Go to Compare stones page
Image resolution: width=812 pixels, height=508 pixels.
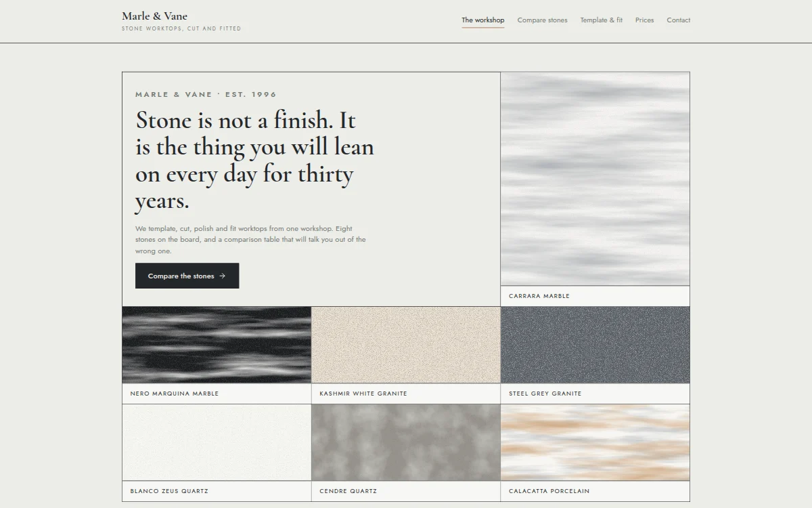pos(543,20)
